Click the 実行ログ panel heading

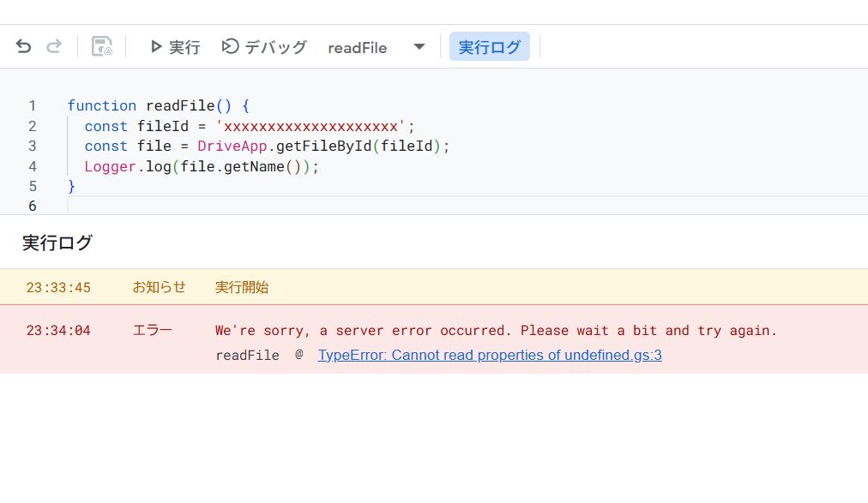(57, 243)
